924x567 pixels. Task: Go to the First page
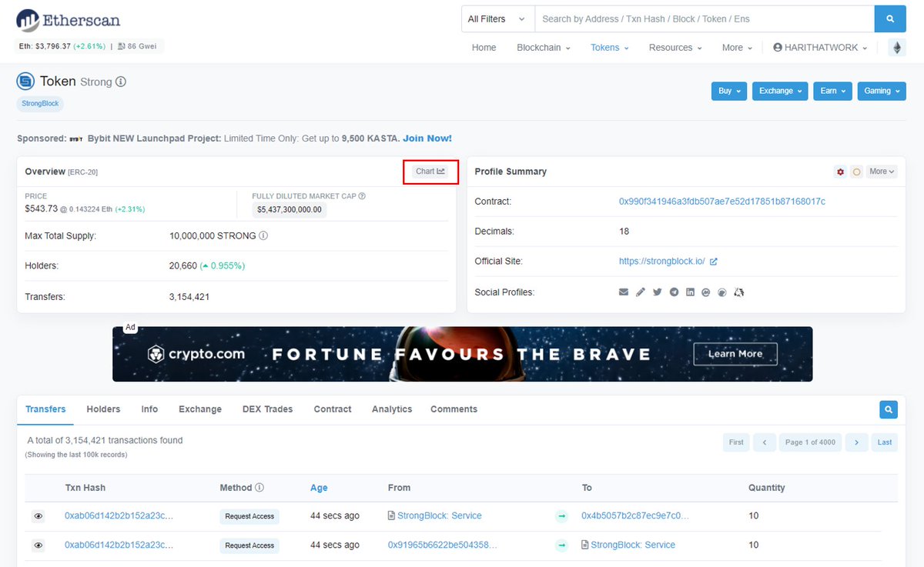(736, 442)
